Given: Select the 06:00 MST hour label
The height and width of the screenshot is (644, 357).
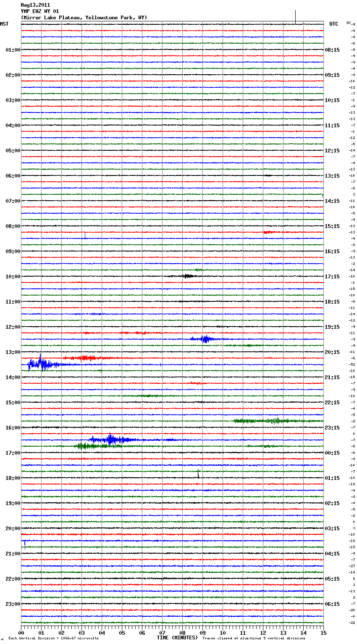Looking at the screenshot, I should (x=13, y=176).
